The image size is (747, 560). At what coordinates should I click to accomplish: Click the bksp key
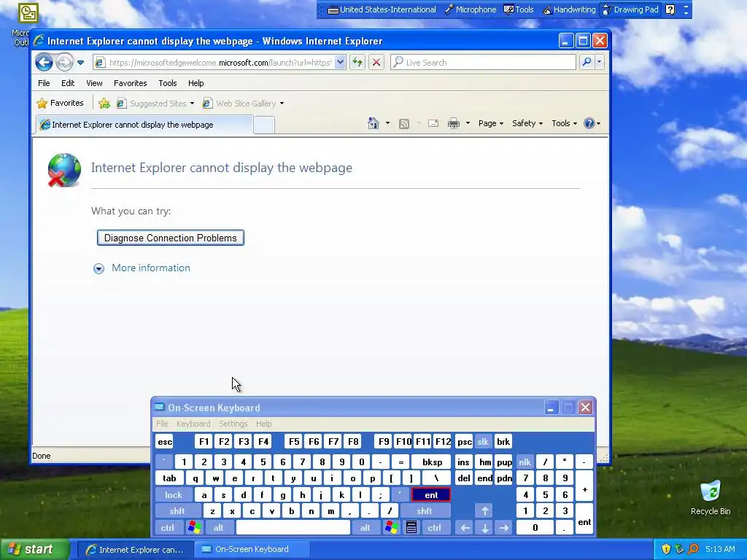coord(432,462)
